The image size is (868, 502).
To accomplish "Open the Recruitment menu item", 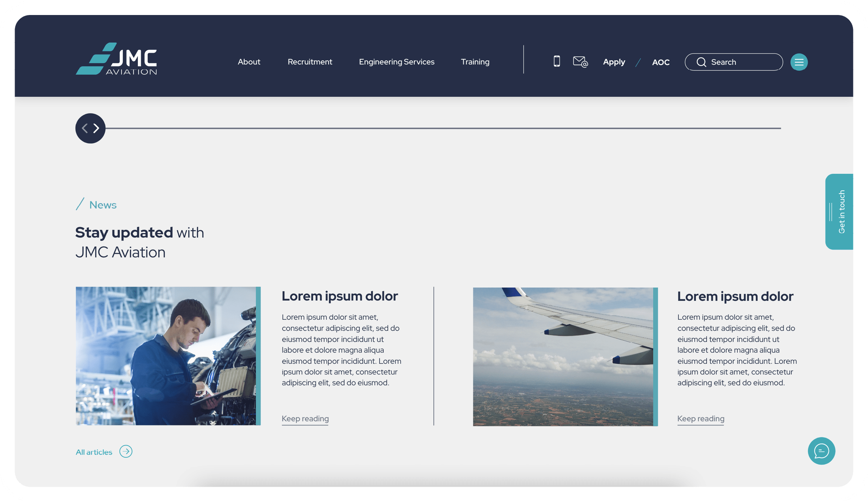I will pyautogui.click(x=310, y=62).
